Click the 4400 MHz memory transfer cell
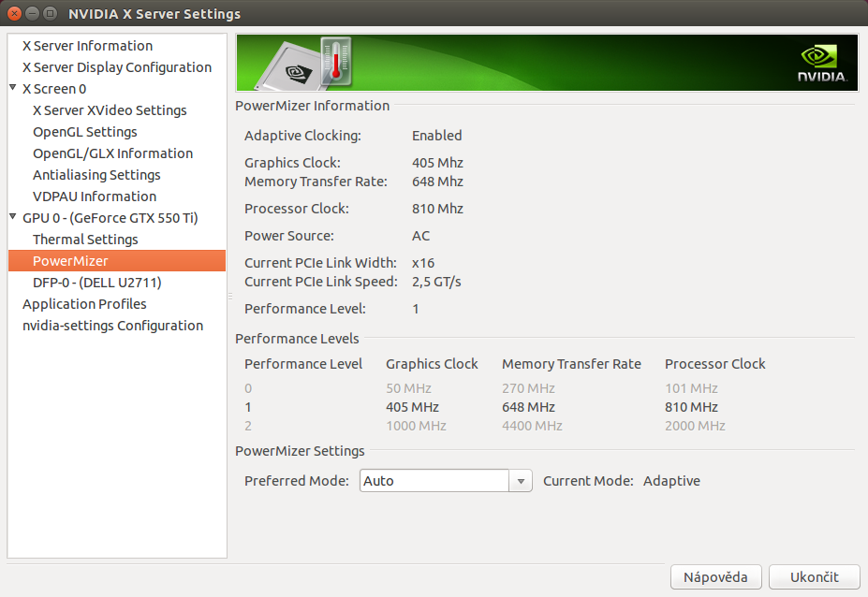 [532, 426]
